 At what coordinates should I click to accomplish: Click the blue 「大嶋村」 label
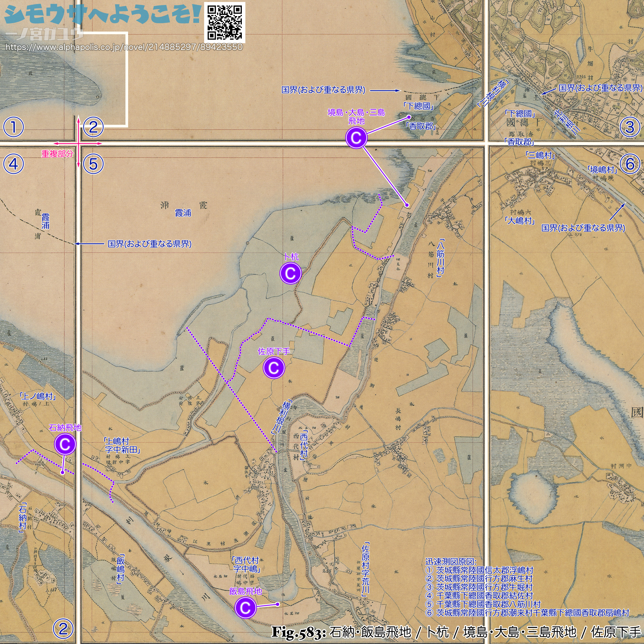pyautogui.click(x=520, y=221)
